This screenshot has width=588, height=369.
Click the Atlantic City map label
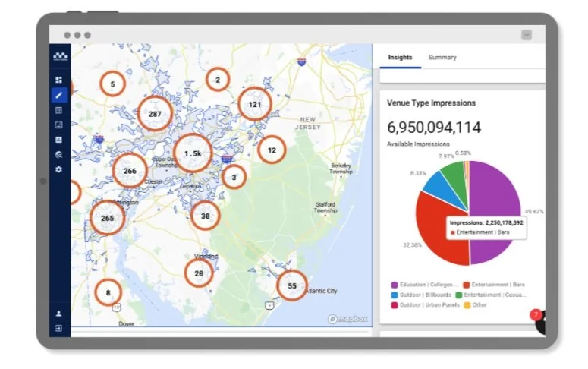(321, 291)
